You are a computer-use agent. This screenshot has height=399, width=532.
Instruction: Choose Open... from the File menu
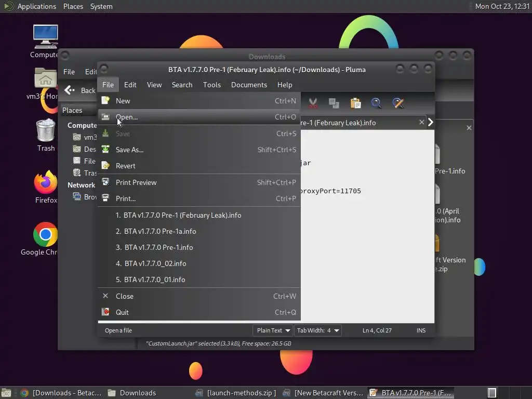coord(199,117)
